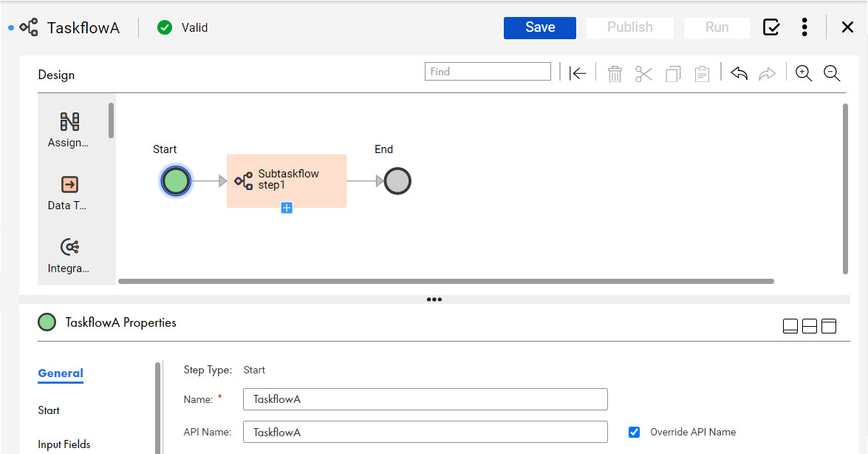The image size is (868, 454).
Task: Open the Start properties tab
Action: tap(49, 410)
